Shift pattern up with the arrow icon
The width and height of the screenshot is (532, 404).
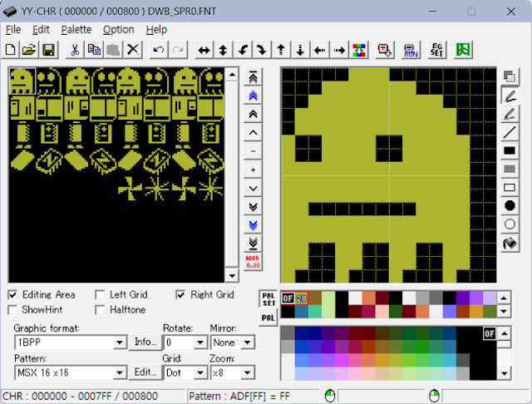coord(281,50)
